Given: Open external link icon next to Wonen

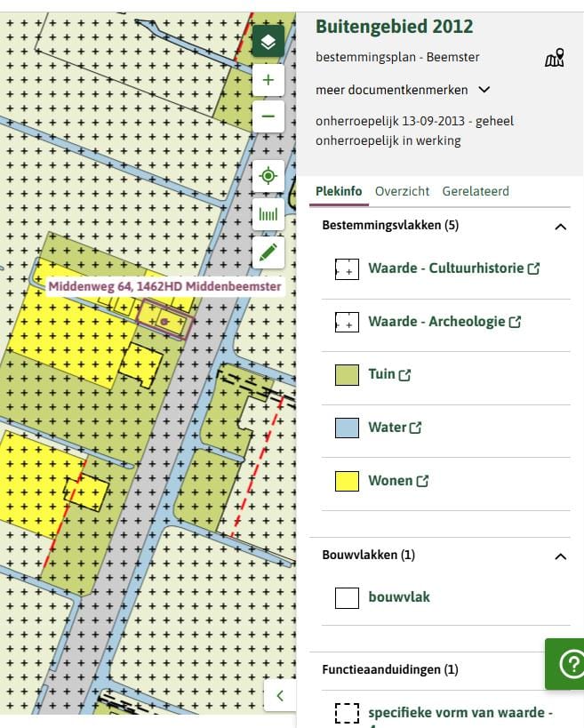Looking at the screenshot, I should point(422,481).
